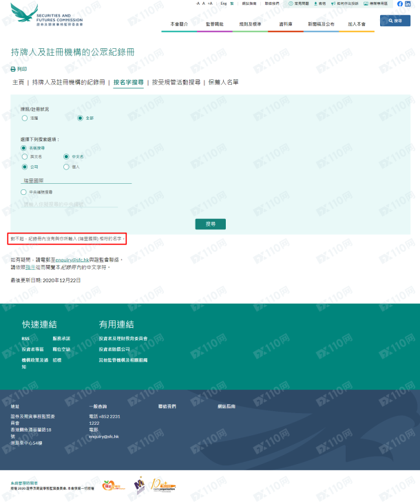
Task: Open 網站指南 heading in dark footer
Action: (227, 407)
